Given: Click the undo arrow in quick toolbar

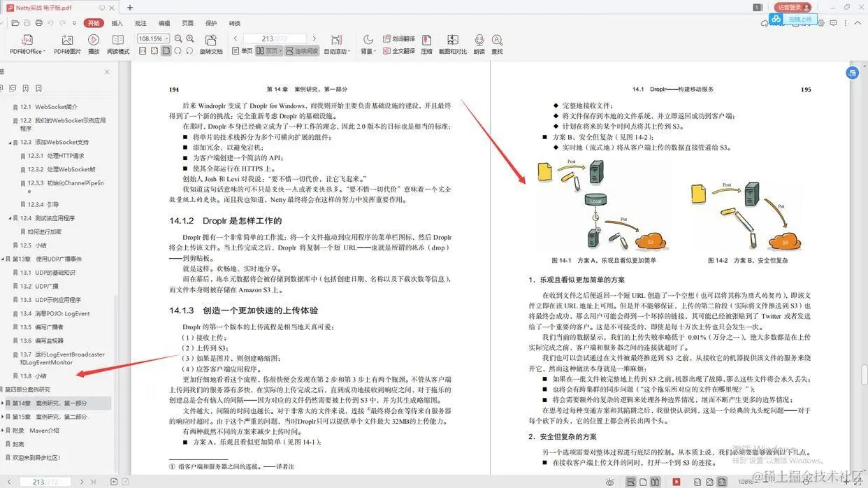Looking at the screenshot, I should 50,23.
